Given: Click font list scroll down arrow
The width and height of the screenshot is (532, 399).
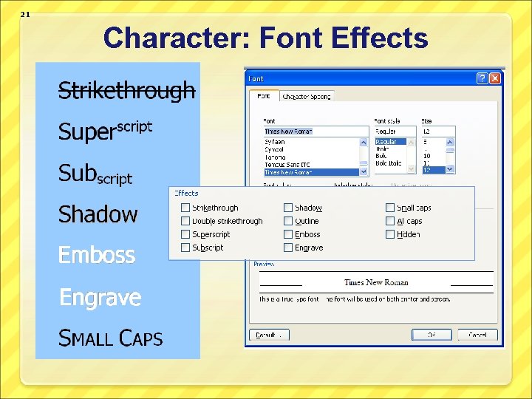Looking at the screenshot, I should [364, 171].
